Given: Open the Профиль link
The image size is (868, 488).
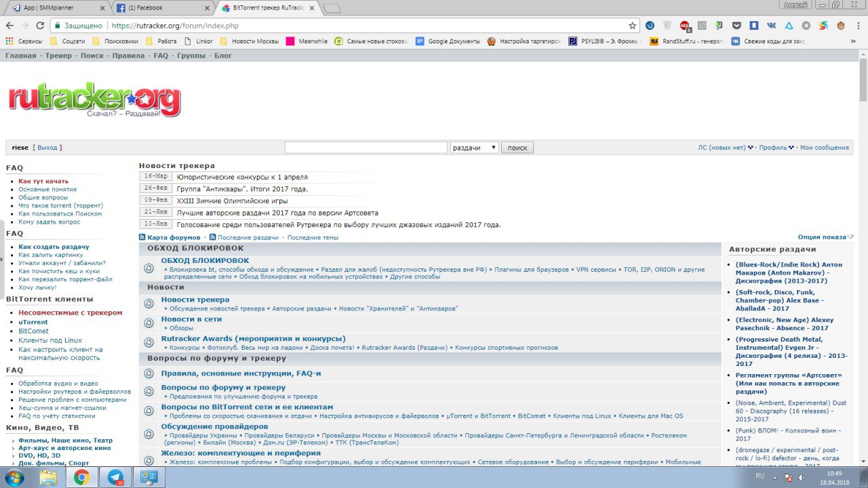Looking at the screenshot, I should [773, 147].
